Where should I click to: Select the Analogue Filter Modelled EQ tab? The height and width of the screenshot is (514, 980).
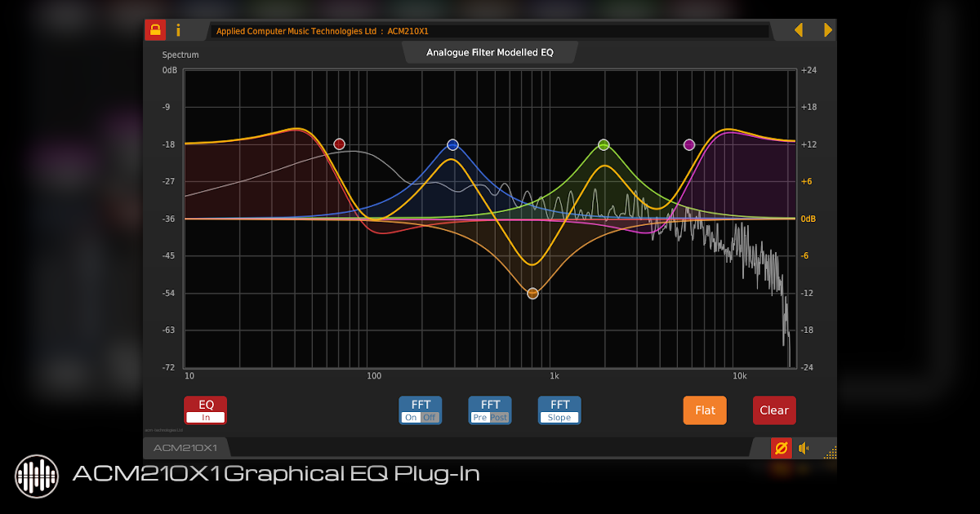pyautogui.click(x=489, y=52)
